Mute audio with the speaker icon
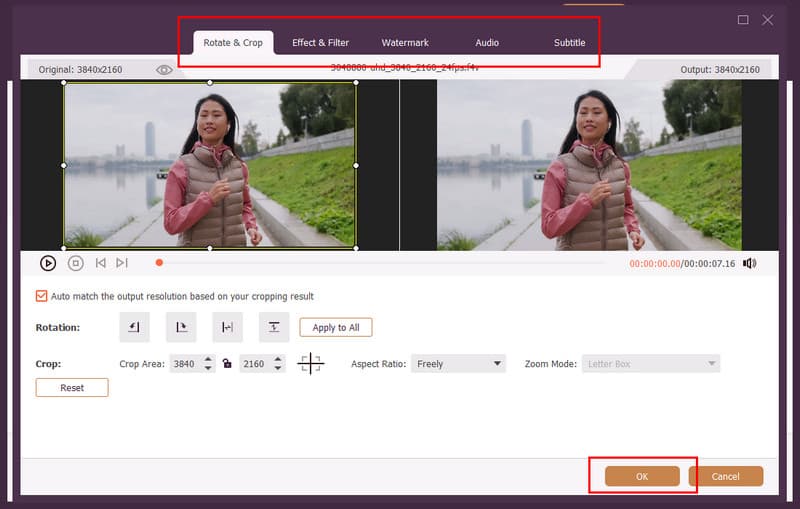 (750, 263)
